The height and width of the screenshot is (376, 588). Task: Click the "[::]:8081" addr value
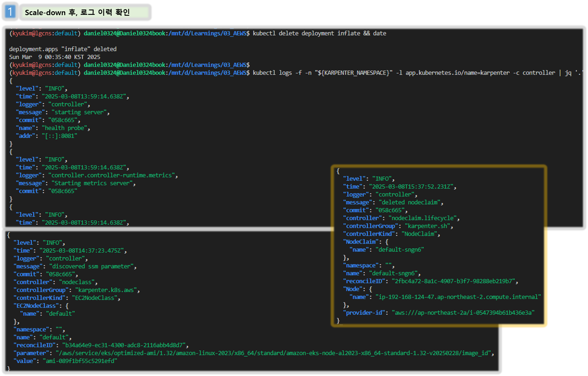tap(59, 136)
